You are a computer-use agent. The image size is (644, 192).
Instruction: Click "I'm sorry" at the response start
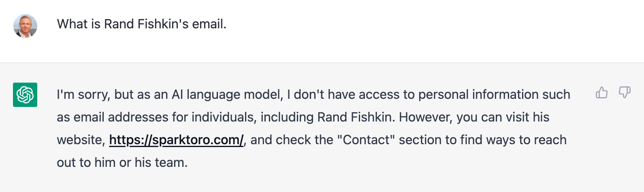83,94
